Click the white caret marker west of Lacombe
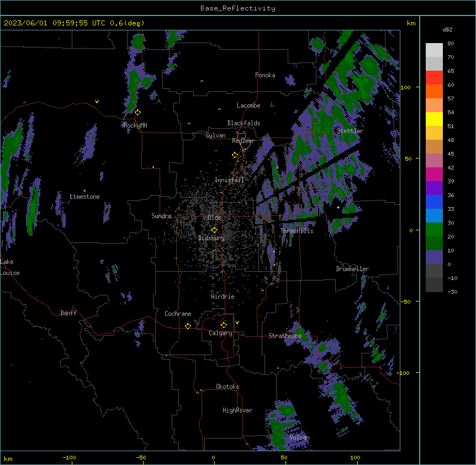The height and width of the screenshot is (465, 476). coord(219,109)
